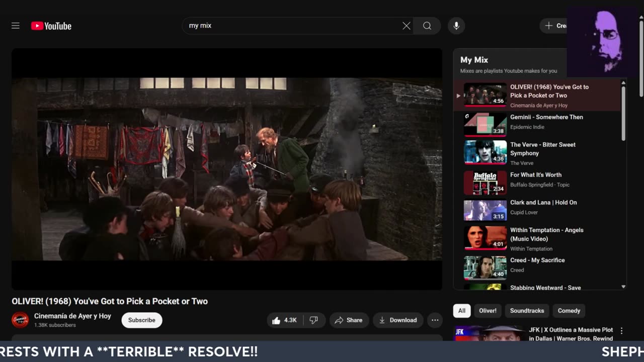Click the video title below the player
Image resolution: width=644 pixels, height=362 pixels.
[110, 301]
